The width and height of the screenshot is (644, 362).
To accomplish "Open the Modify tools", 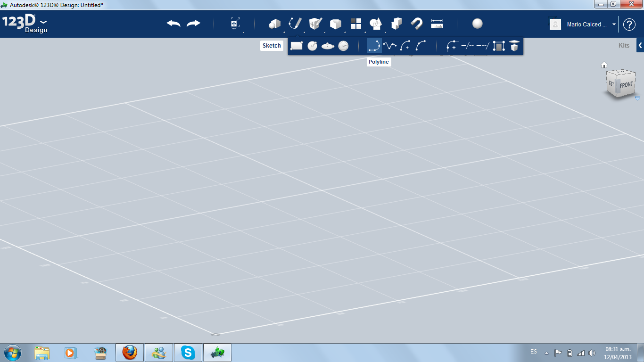I will 335,24.
